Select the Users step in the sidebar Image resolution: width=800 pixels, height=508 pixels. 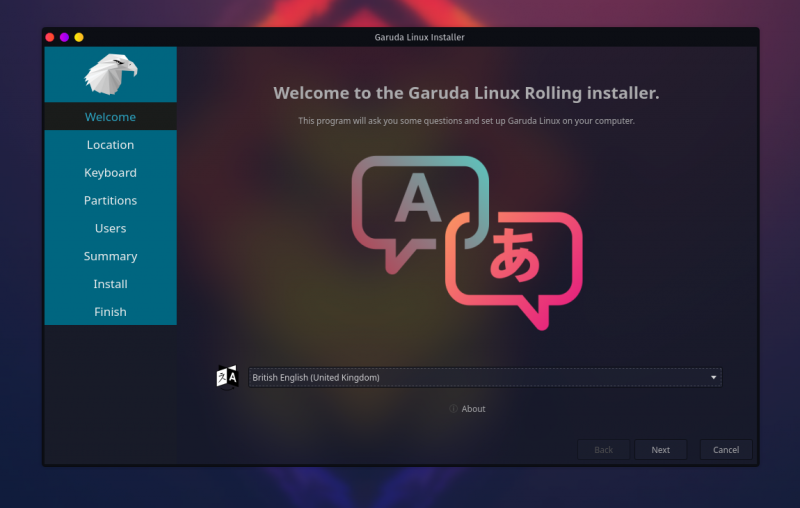[111, 228]
